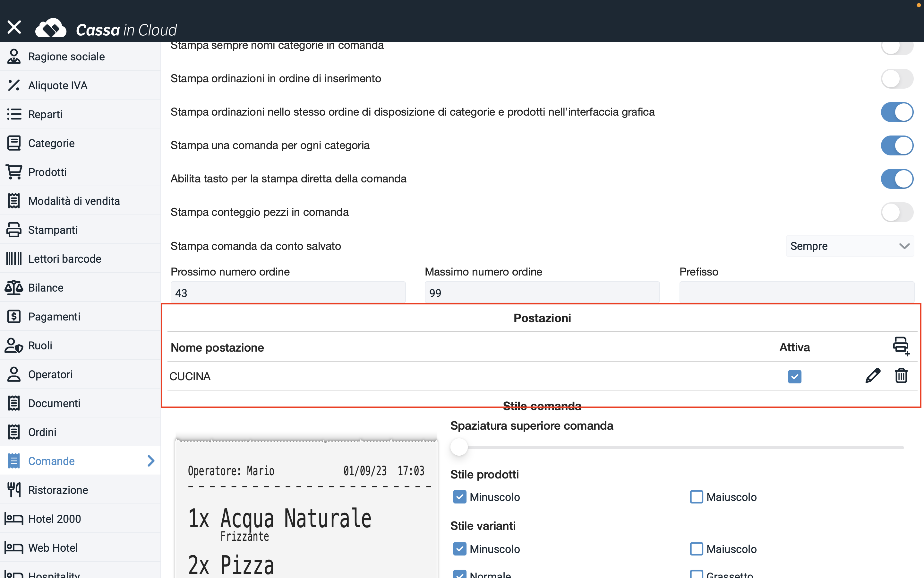Screen dimensions: 924x578
Task: Click the Stampanti printer icon in sidebar
Action: (x=14, y=230)
